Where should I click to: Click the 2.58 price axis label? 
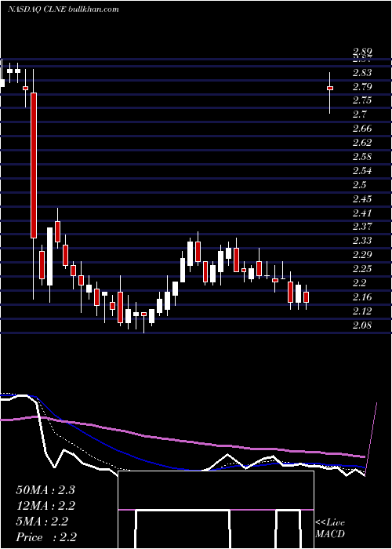[362, 157]
